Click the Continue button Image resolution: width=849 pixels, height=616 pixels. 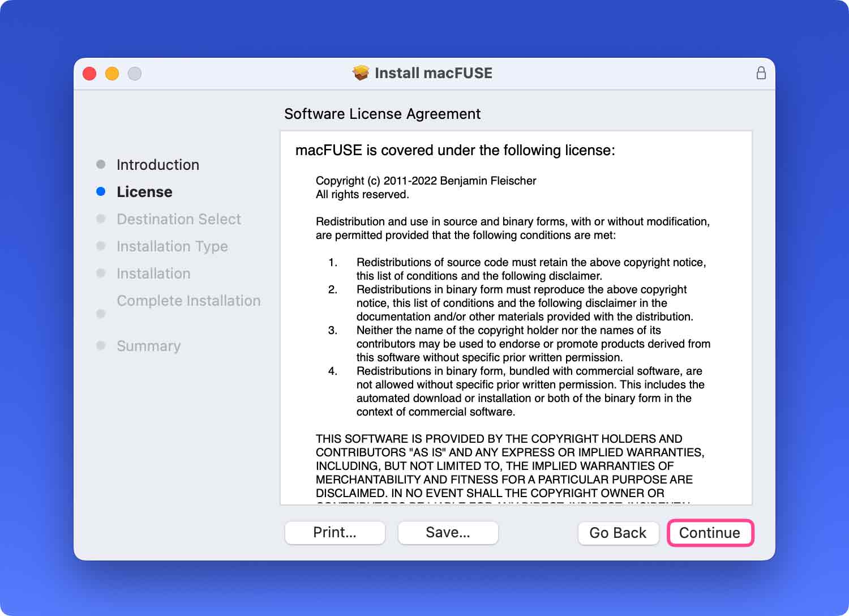pyautogui.click(x=710, y=533)
